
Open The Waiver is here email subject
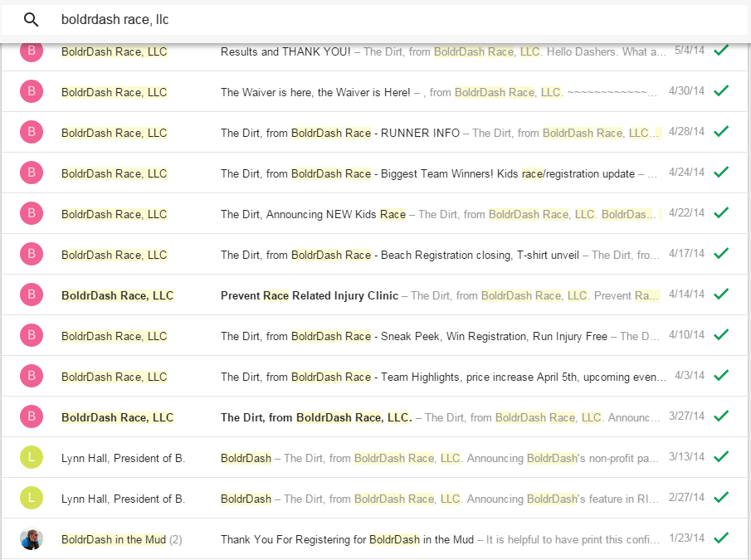coord(315,92)
